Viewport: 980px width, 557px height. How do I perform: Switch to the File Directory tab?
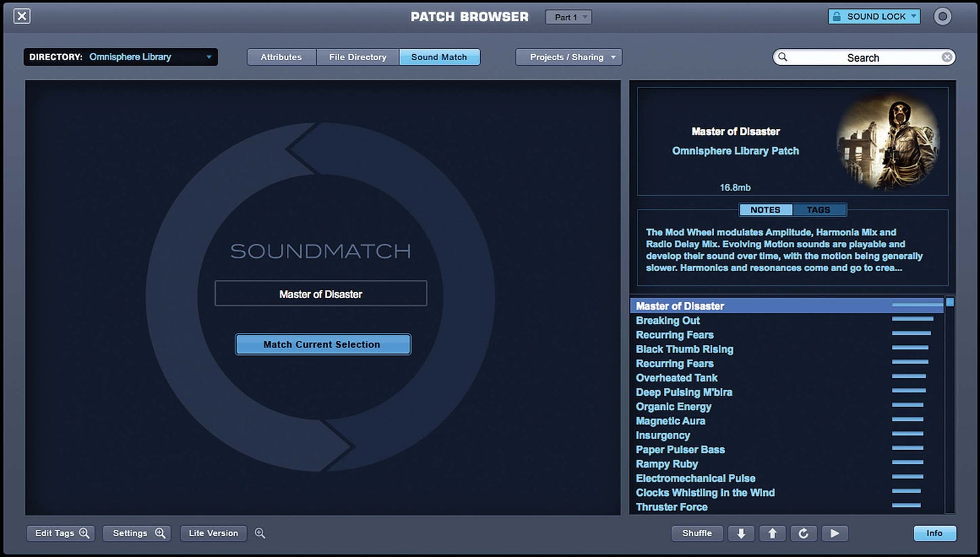pyautogui.click(x=357, y=57)
